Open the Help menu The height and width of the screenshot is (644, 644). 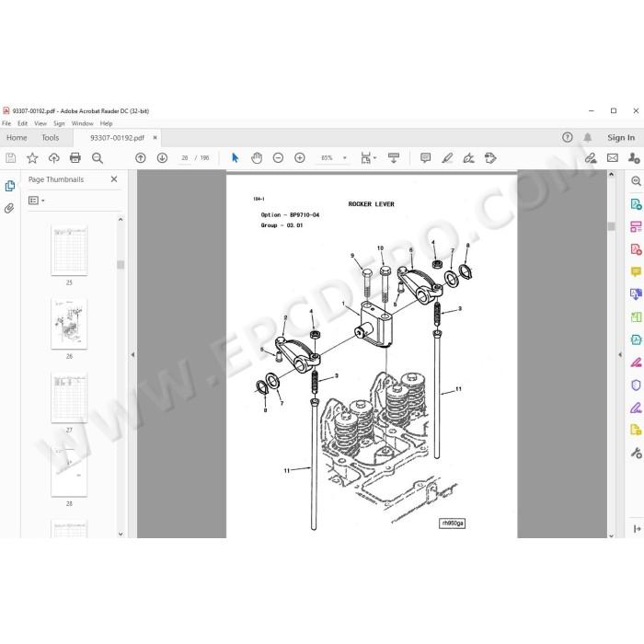(106, 123)
